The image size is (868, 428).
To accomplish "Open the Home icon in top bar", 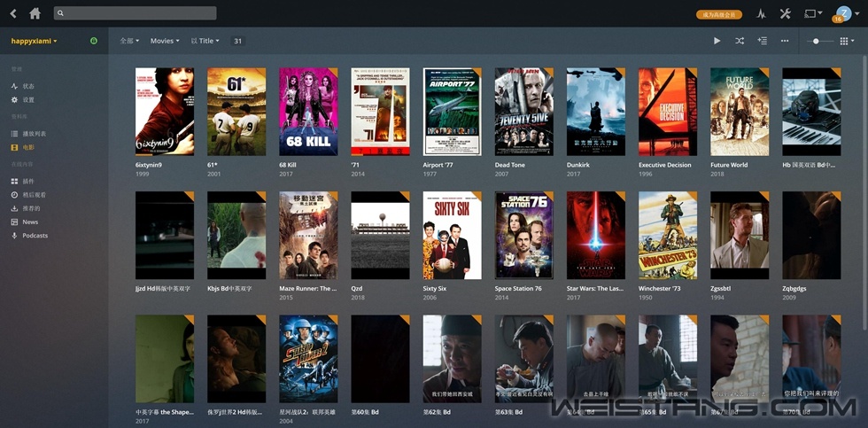I will (x=35, y=13).
